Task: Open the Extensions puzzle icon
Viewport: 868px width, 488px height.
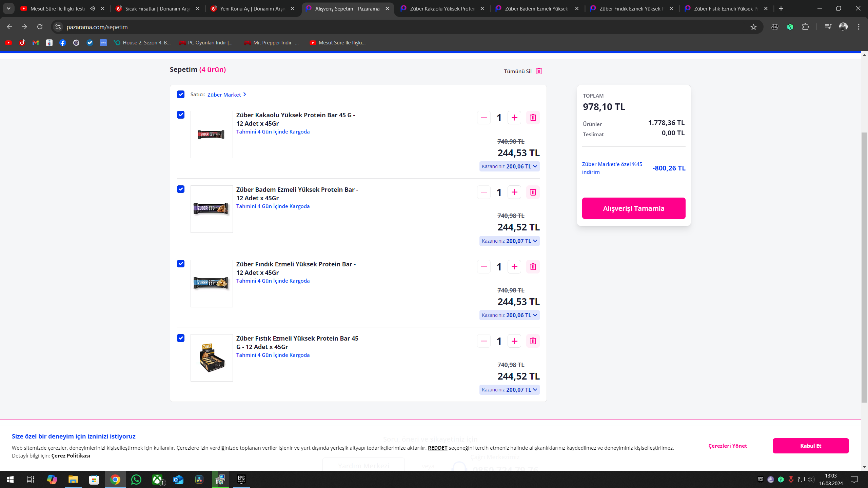Action: click(806, 27)
